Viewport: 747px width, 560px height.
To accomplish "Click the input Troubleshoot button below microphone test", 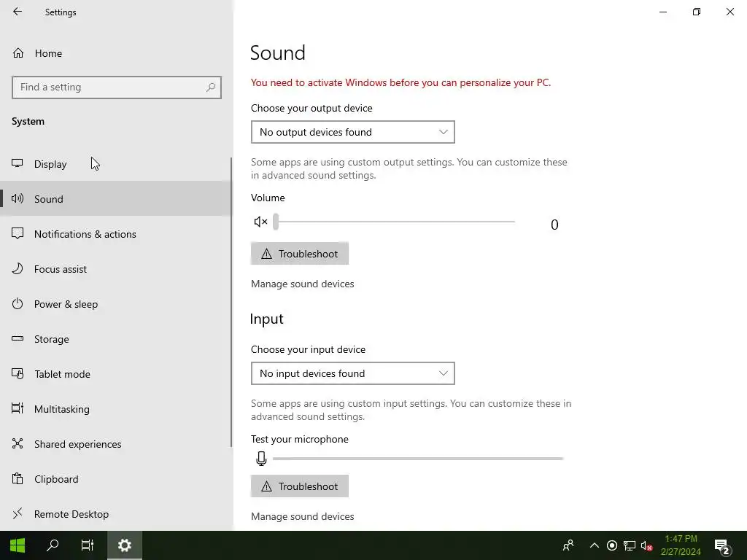I will click(300, 486).
